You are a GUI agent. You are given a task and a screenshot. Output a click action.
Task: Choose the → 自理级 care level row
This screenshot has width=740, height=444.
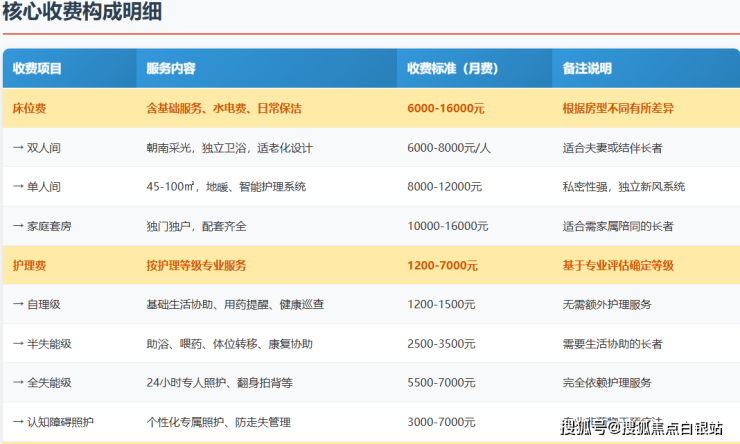tap(40, 304)
